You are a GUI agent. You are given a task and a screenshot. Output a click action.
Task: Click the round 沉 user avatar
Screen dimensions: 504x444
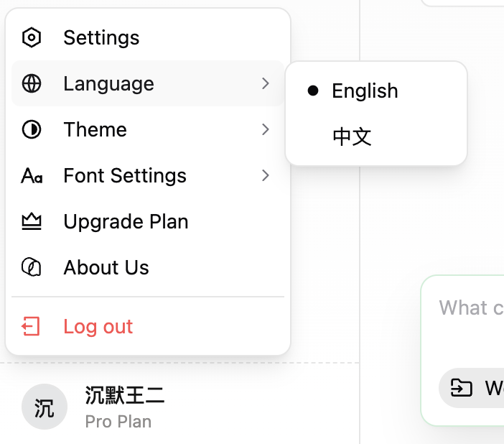pyautogui.click(x=45, y=407)
